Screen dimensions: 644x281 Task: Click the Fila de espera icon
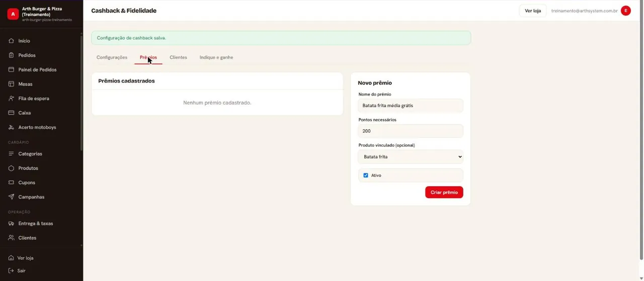pos(11,99)
